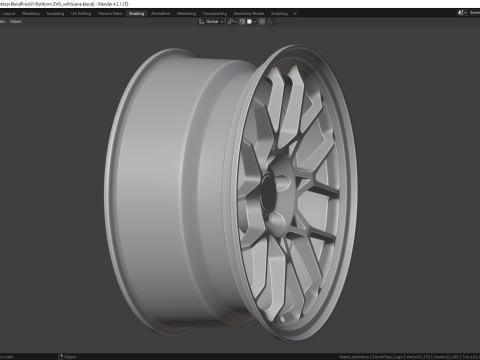This screenshot has width=480, height=360.
Task: Click the scene statistics text in the status bar
Action: coord(409,357)
